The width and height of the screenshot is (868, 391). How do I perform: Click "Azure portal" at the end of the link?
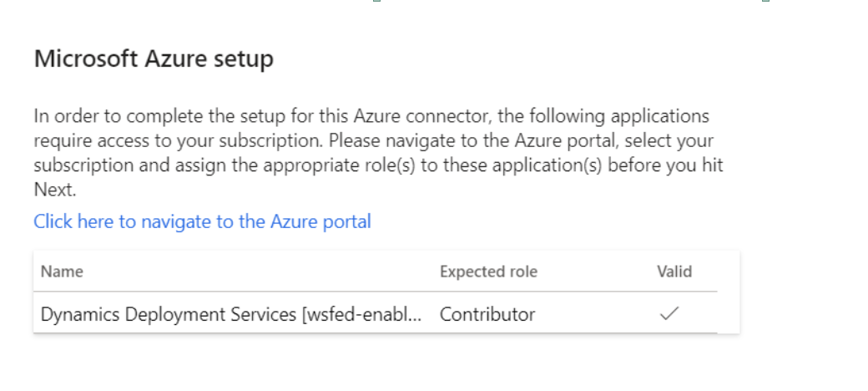click(x=320, y=221)
